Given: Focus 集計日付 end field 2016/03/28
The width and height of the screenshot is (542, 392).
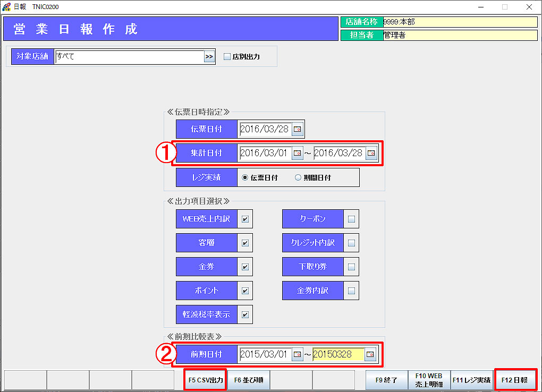Looking at the screenshot, I should (340, 153).
